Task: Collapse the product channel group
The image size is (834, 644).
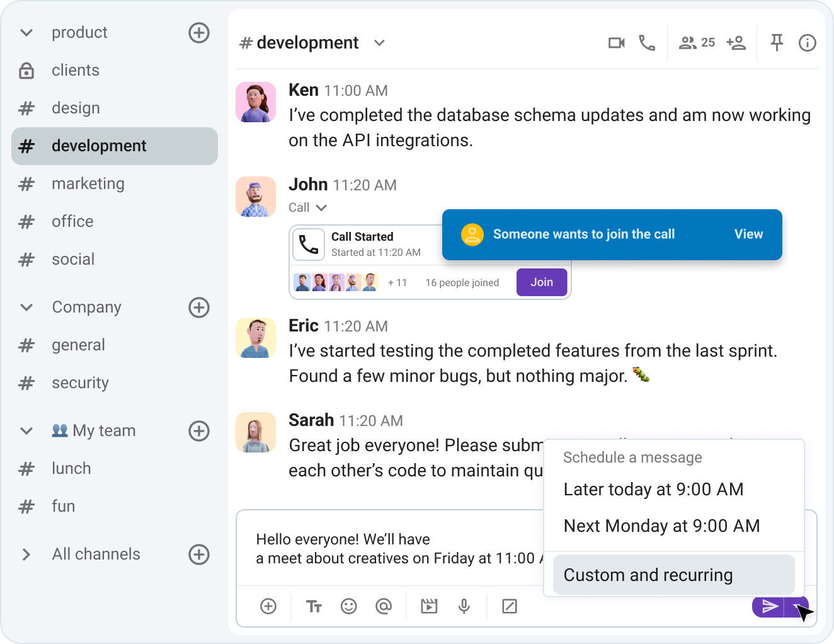Action: click(25, 32)
